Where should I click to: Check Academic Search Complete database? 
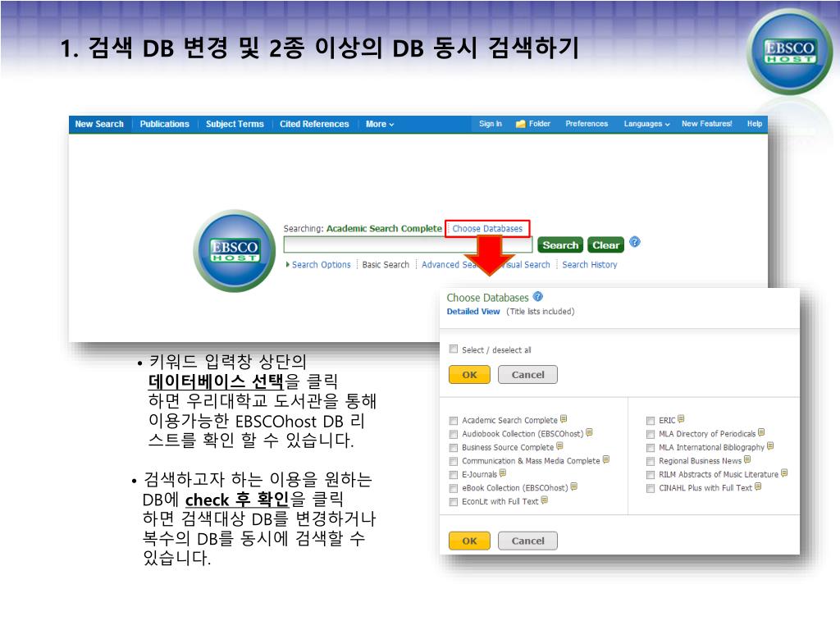tap(454, 421)
